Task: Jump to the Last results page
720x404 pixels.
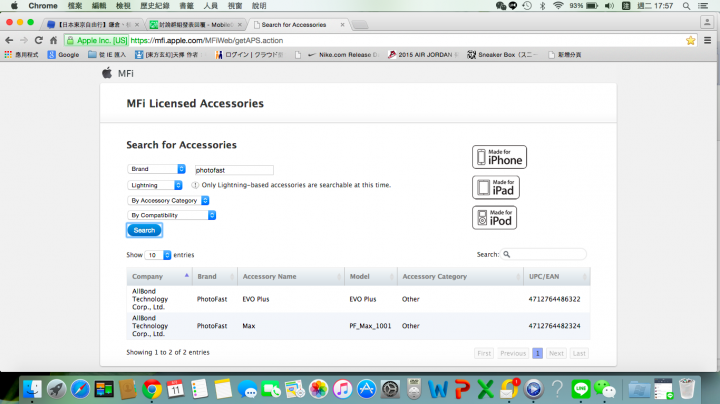Action: tap(579, 353)
